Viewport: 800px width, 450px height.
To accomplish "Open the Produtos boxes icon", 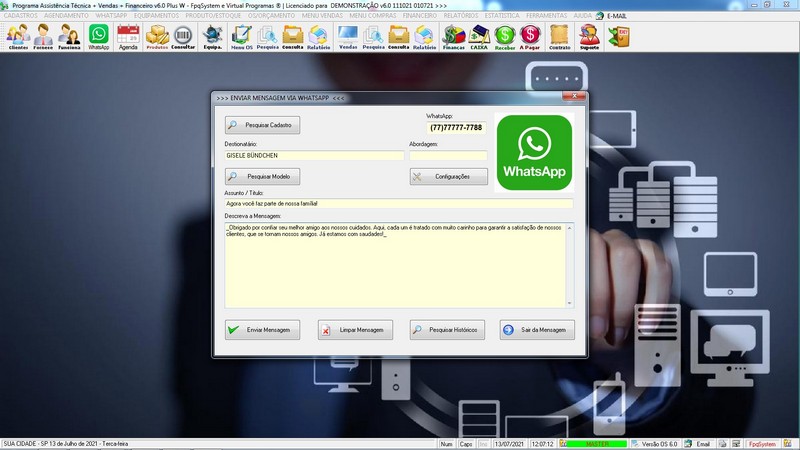I will click(157, 37).
